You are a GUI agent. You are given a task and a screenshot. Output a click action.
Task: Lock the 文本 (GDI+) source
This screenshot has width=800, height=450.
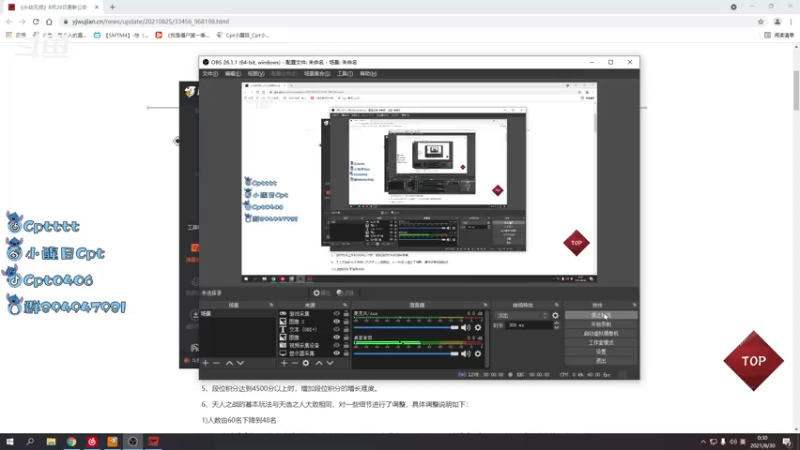point(346,330)
